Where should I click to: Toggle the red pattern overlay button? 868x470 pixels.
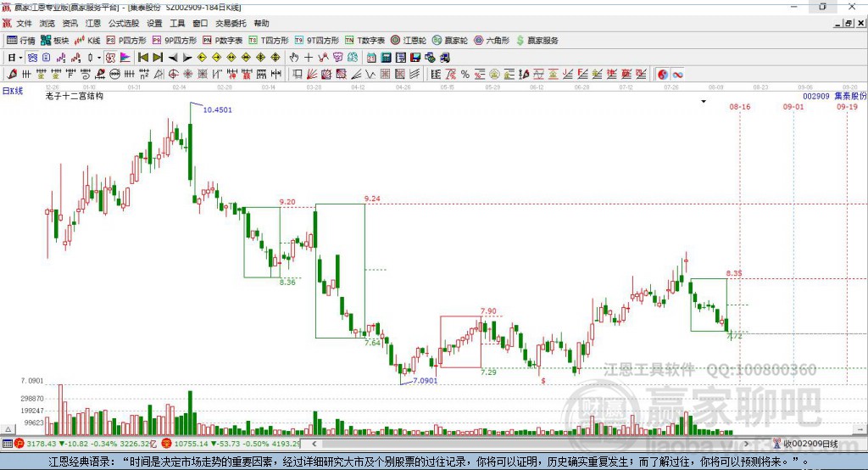[x=111, y=58]
